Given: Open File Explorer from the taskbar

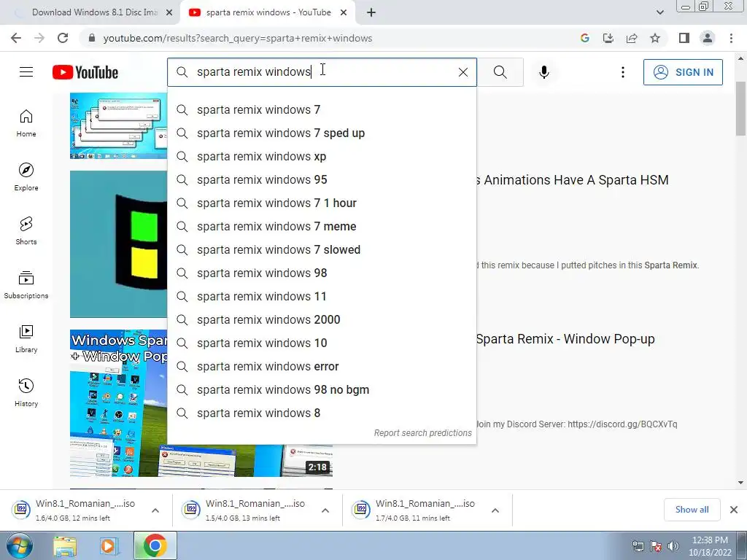Looking at the screenshot, I should [x=65, y=545].
